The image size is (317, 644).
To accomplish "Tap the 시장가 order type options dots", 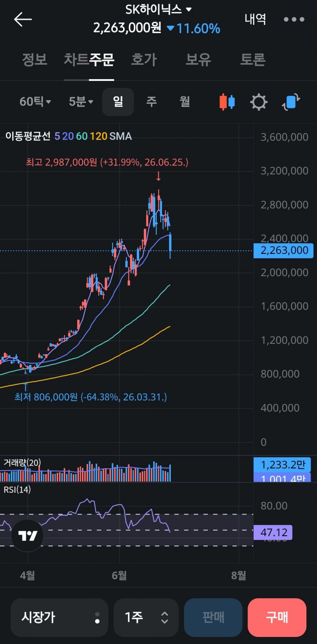I will coord(97,618).
